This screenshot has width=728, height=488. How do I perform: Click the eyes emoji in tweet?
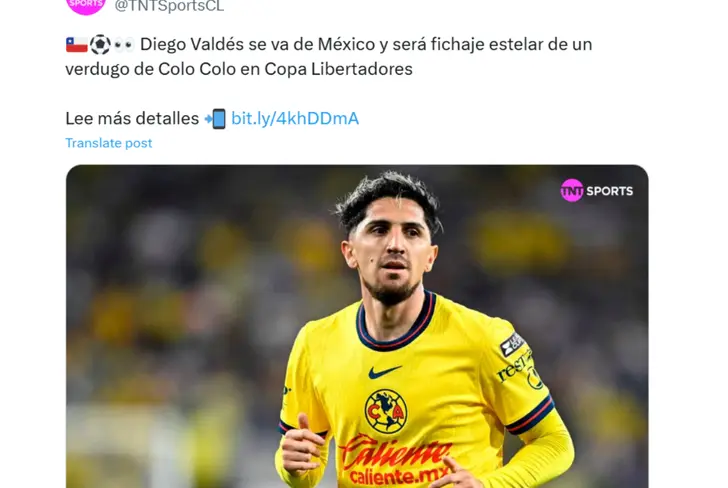pos(124,45)
